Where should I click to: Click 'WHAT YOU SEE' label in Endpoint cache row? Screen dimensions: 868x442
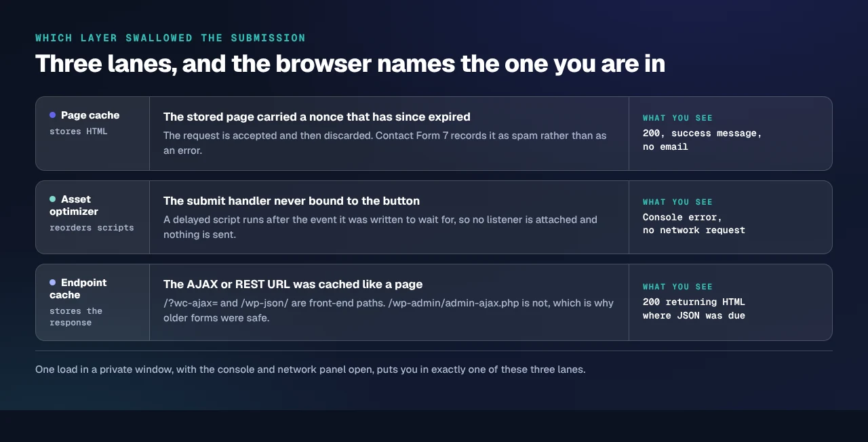[677, 287]
